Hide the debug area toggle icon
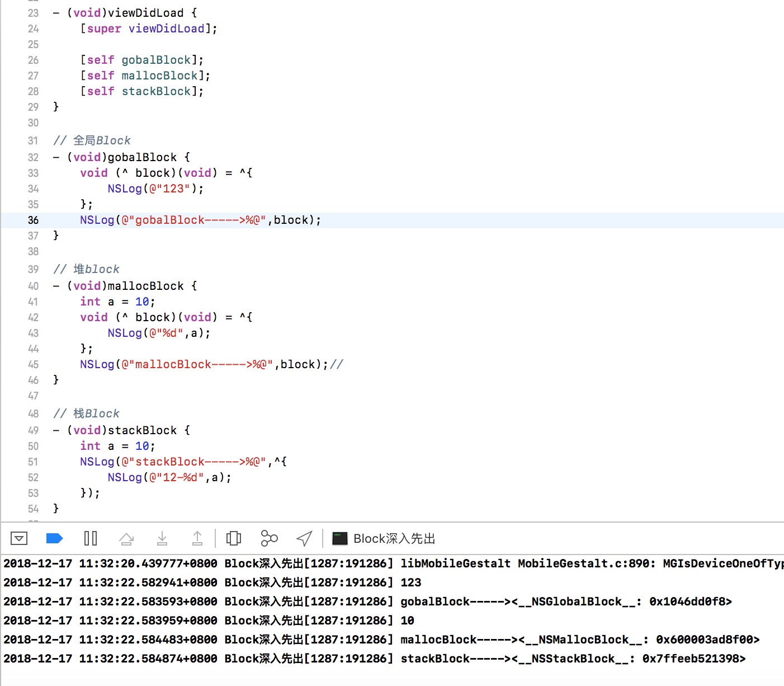The height and width of the screenshot is (686, 784). [19, 538]
